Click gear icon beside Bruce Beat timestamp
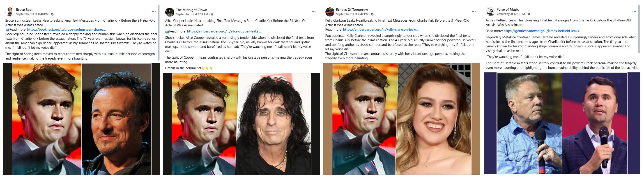Image resolution: width=644 pixels, height=178 pixels. [x=52, y=14]
